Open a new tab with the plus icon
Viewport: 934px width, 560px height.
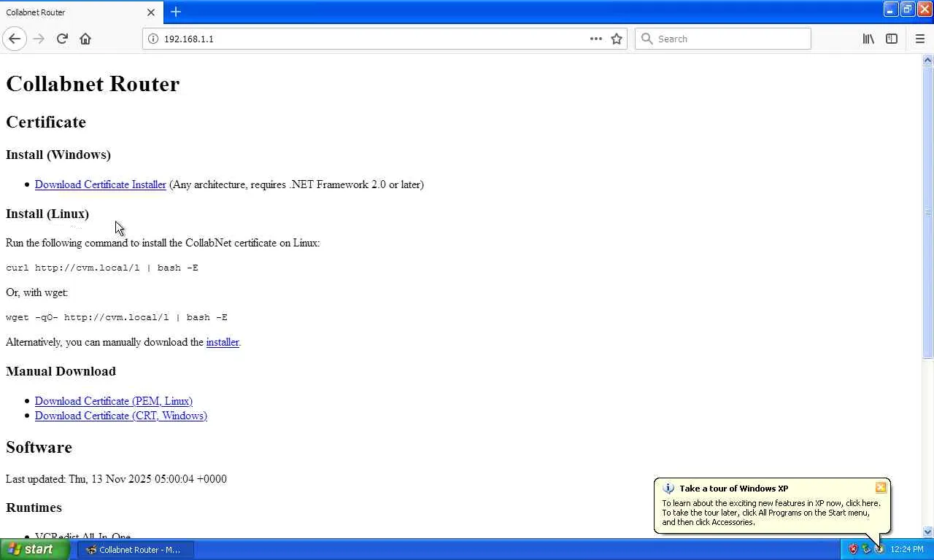pyautogui.click(x=176, y=12)
